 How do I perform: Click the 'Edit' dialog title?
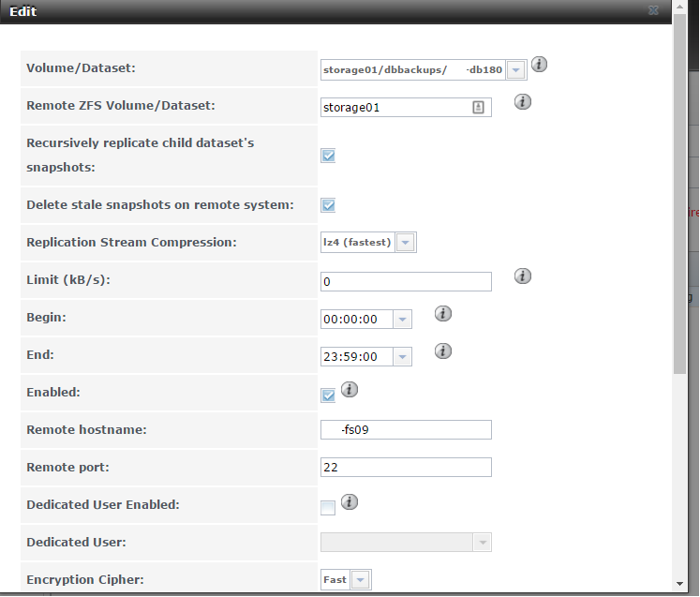(22, 11)
